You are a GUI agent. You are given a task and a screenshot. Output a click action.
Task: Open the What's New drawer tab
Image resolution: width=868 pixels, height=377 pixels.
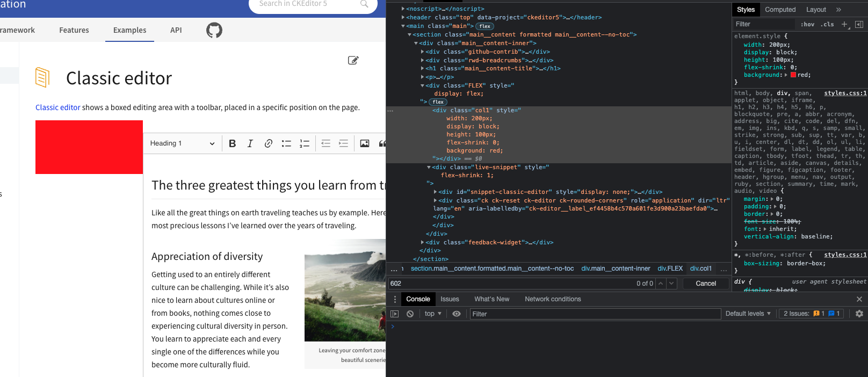491,299
